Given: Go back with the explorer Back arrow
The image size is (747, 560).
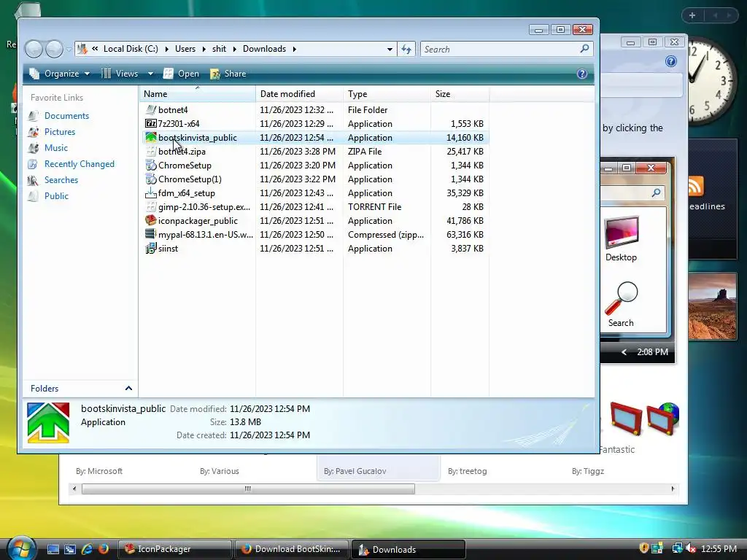Looking at the screenshot, I should point(34,49).
